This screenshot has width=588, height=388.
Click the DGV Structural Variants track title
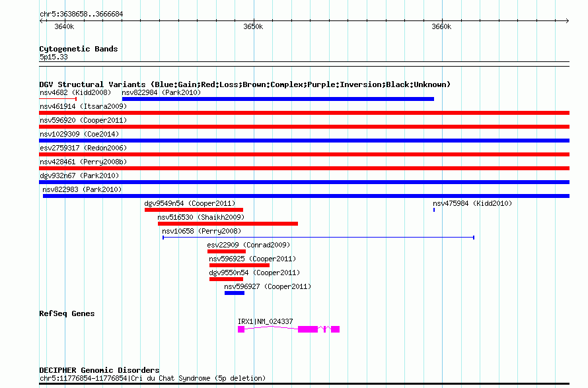click(x=245, y=84)
